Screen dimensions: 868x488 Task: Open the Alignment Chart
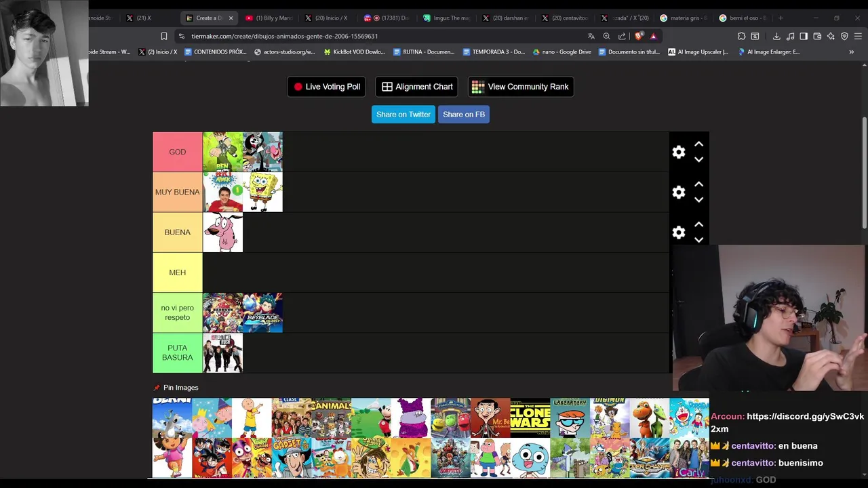[x=416, y=87]
